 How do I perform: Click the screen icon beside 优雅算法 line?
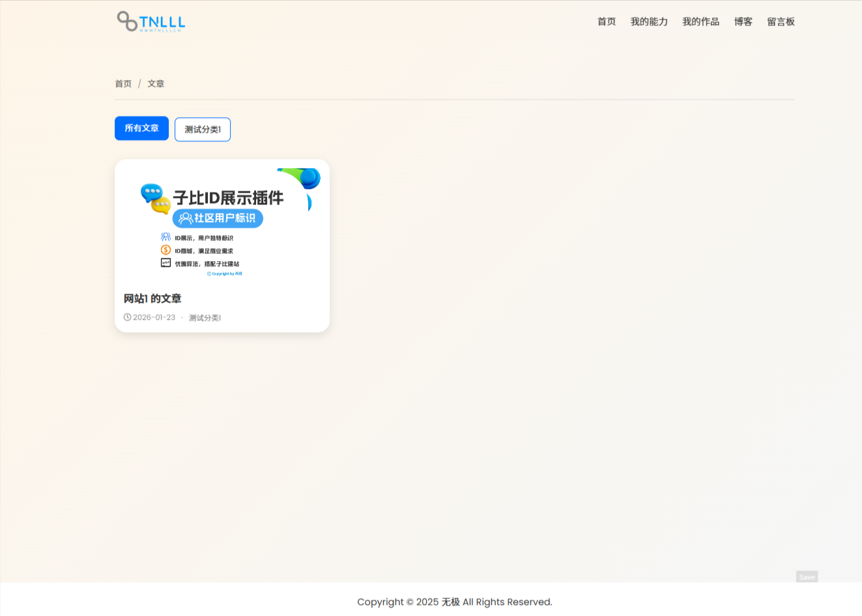tap(165, 262)
